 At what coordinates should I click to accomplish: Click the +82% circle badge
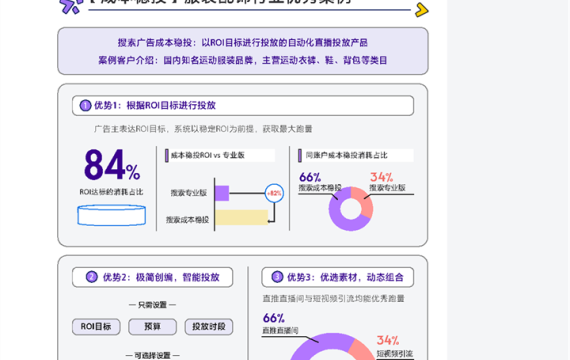point(274,193)
